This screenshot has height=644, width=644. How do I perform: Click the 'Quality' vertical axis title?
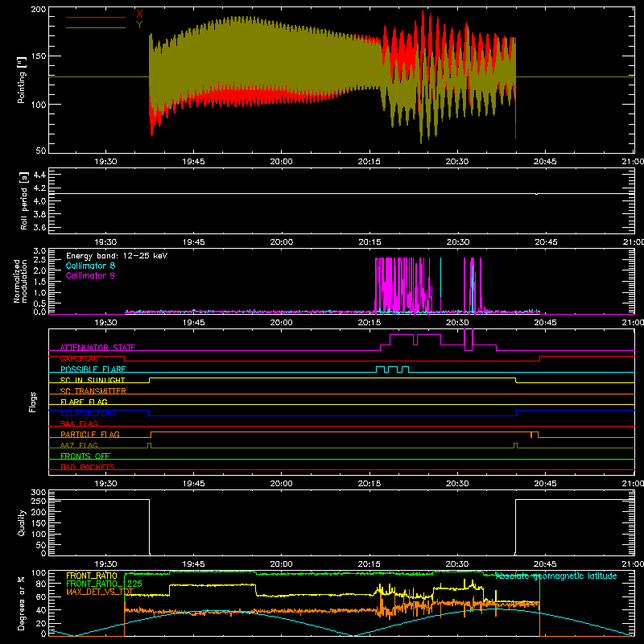point(22,522)
